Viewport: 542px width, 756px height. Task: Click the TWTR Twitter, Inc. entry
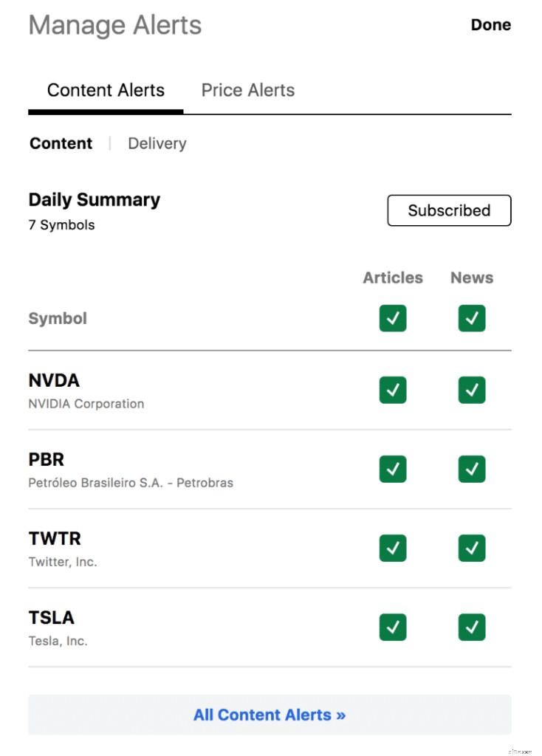click(270, 549)
